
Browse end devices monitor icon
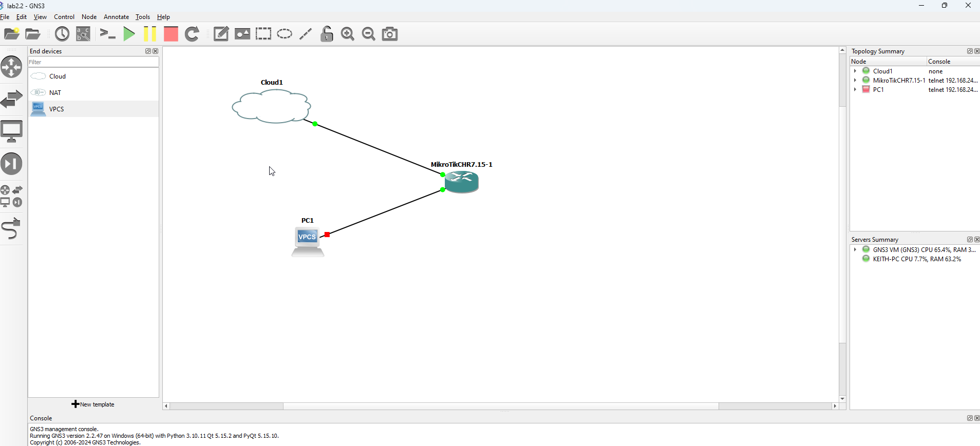(x=11, y=131)
